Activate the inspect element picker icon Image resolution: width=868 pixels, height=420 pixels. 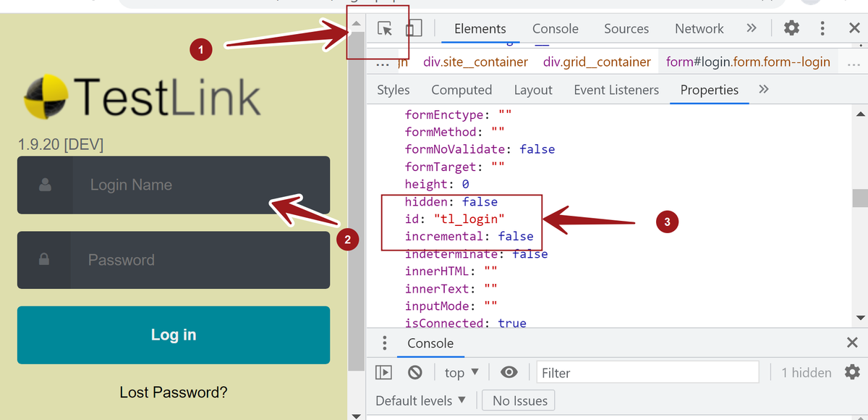(385, 28)
